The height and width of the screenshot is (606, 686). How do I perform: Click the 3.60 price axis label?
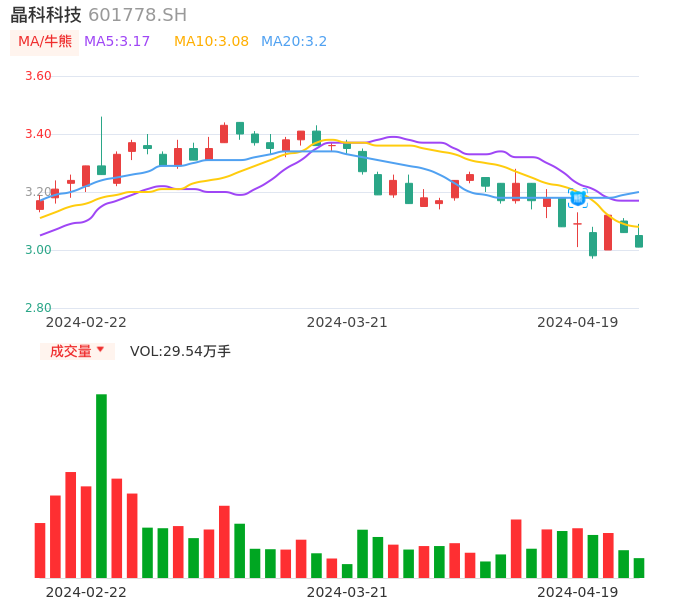pos(38,76)
